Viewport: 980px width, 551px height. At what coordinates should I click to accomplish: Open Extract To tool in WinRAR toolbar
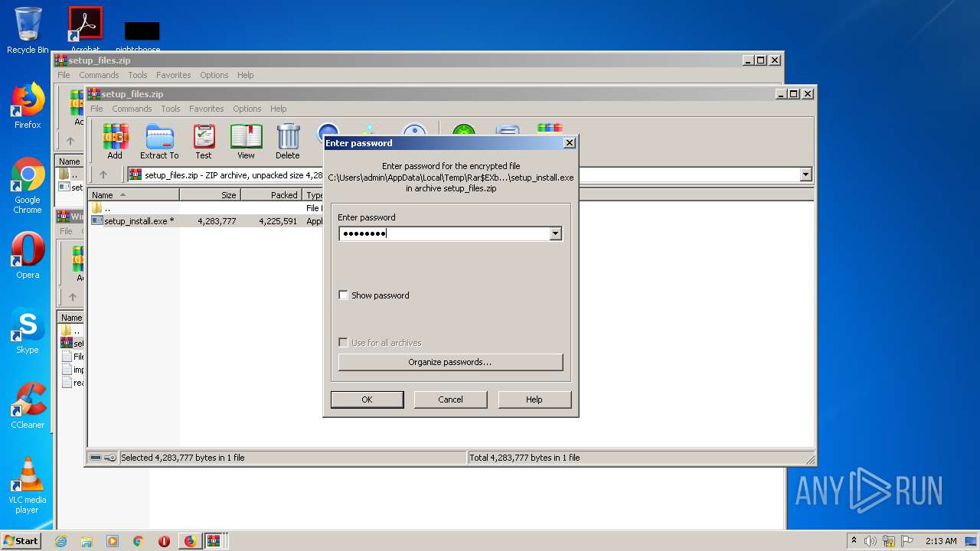(x=159, y=142)
